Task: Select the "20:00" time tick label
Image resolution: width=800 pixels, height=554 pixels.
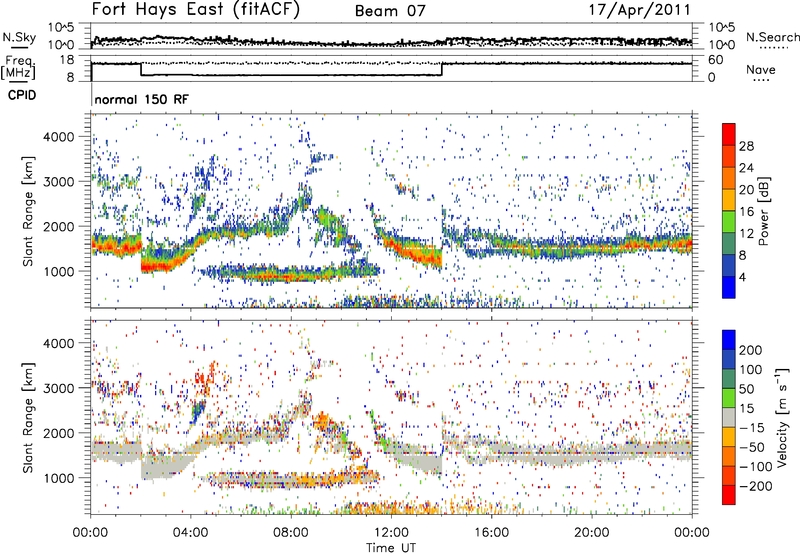Action: pyautogui.click(x=592, y=533)
